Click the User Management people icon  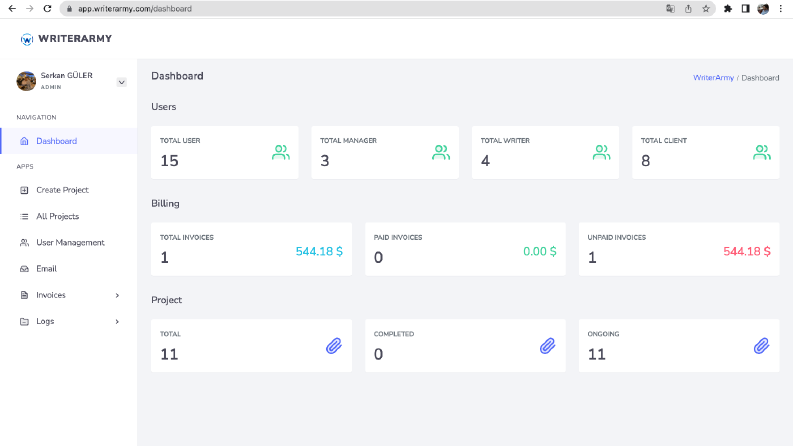tap(24, 243)
